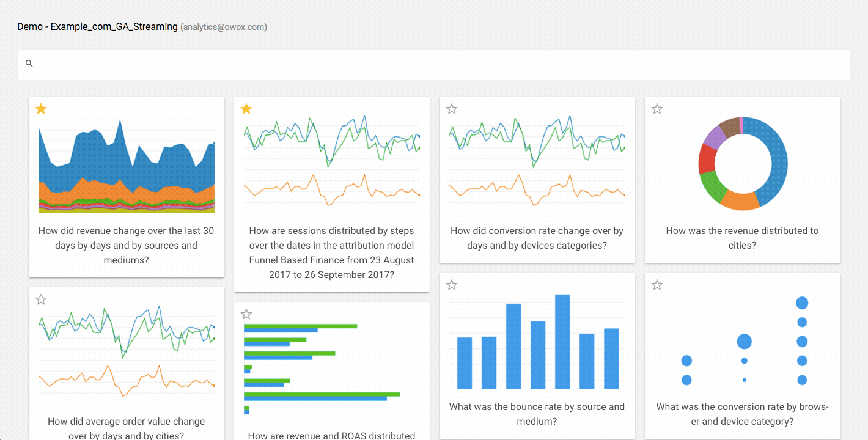Open the revenue by cities donut chart

pos(742,164)
